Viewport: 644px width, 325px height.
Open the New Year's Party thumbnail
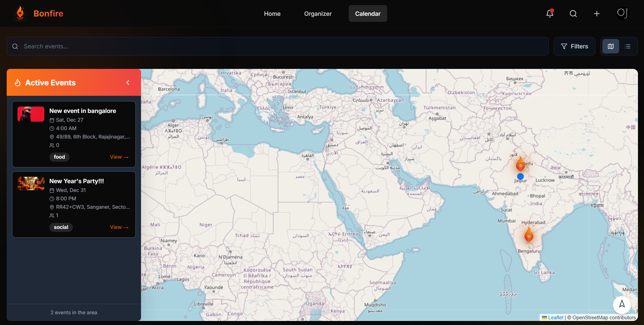(31, 184)
